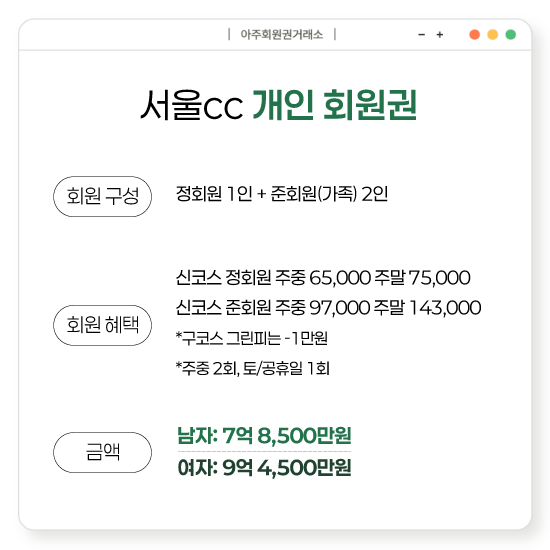Select the 회원 구성 pill label
550x550 pixels.
(102, 196)
